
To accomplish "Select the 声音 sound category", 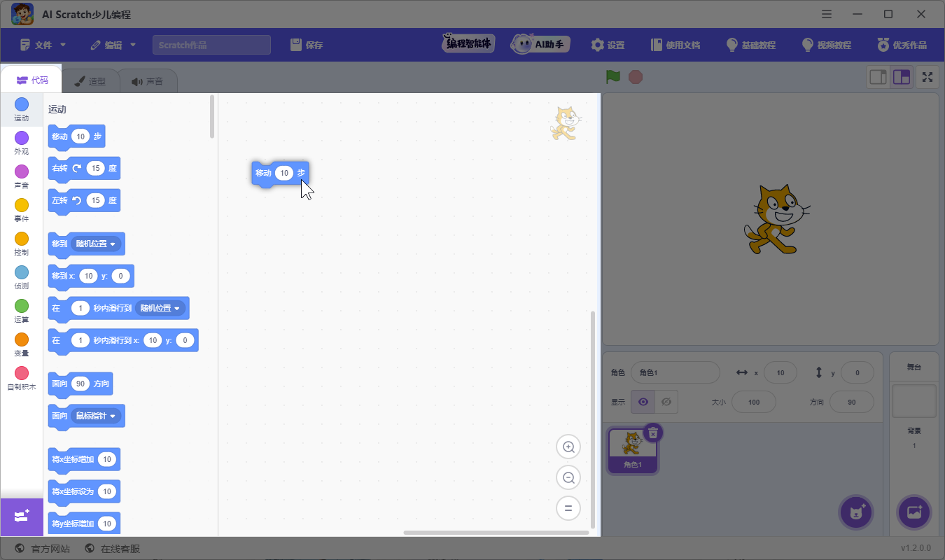I will [x=22, y=177].
